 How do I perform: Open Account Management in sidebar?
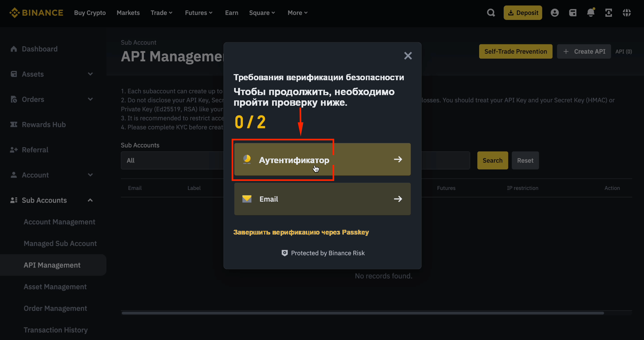click(59, 222)
